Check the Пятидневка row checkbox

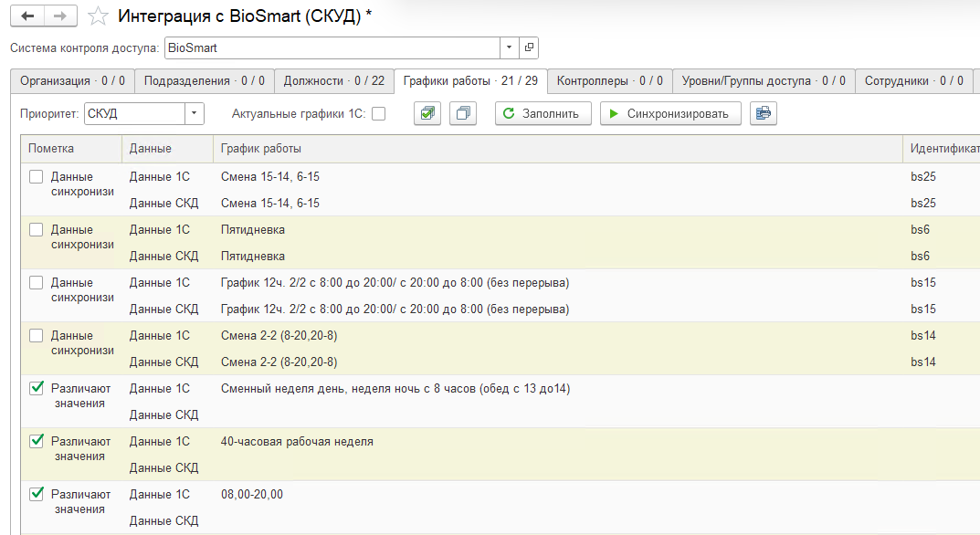37,230
